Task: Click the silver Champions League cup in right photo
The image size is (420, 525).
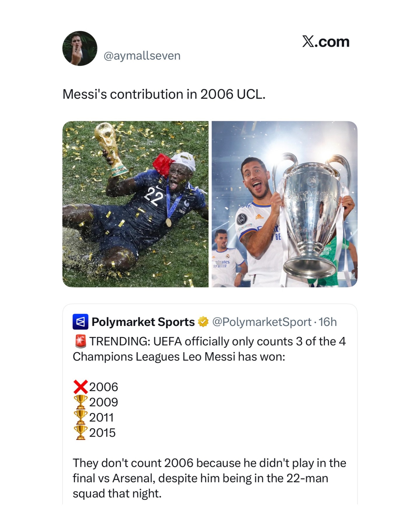Action: (x=311, y=216)
